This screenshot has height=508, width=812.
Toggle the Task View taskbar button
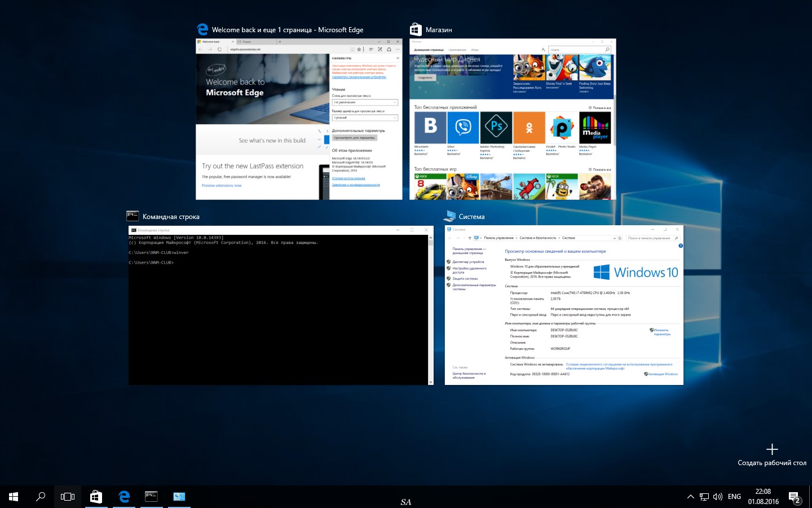coord(68,497)
